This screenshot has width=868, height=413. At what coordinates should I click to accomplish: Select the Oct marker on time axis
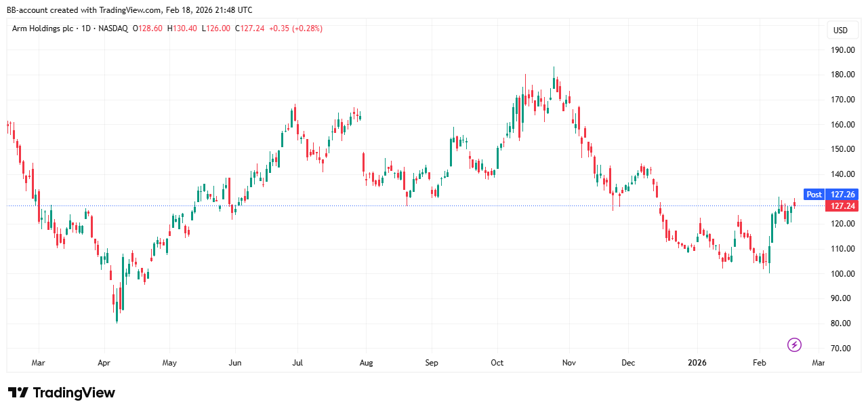point(497,363)
